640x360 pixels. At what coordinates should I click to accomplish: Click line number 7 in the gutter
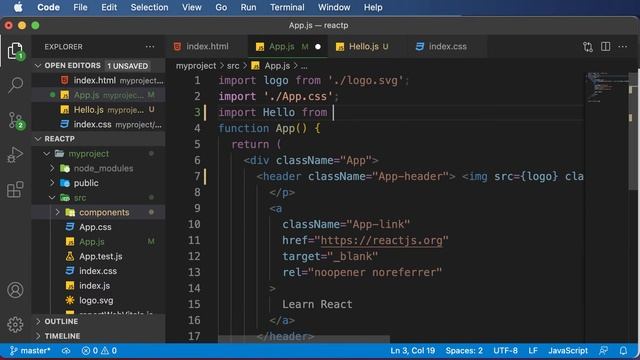point(197,176)
